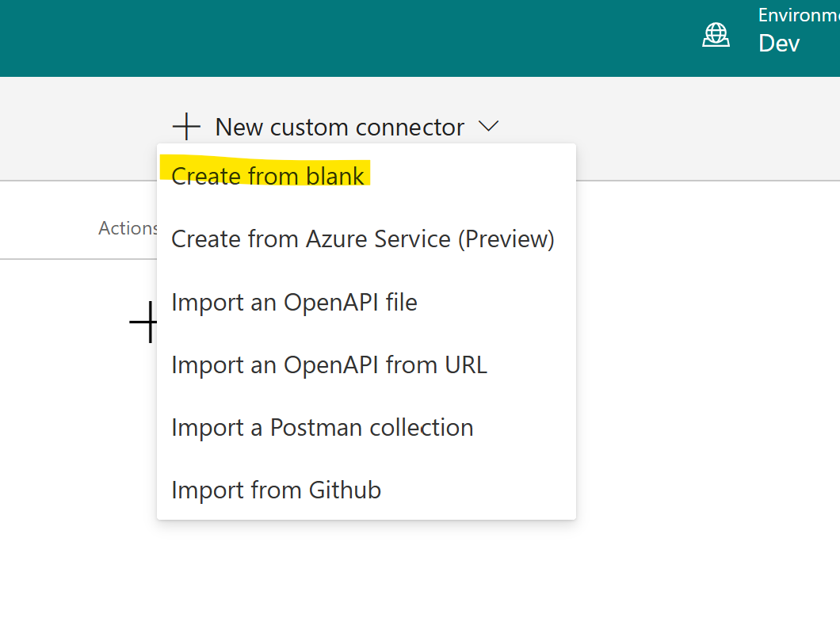
Task: Click the New custom connector label
Action: [340, 128]
